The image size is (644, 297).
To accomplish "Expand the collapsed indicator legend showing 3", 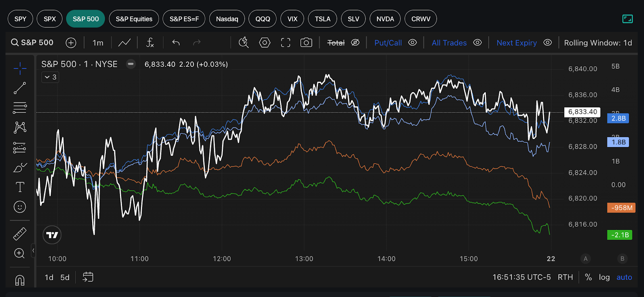I will click(x=50, y=77).
